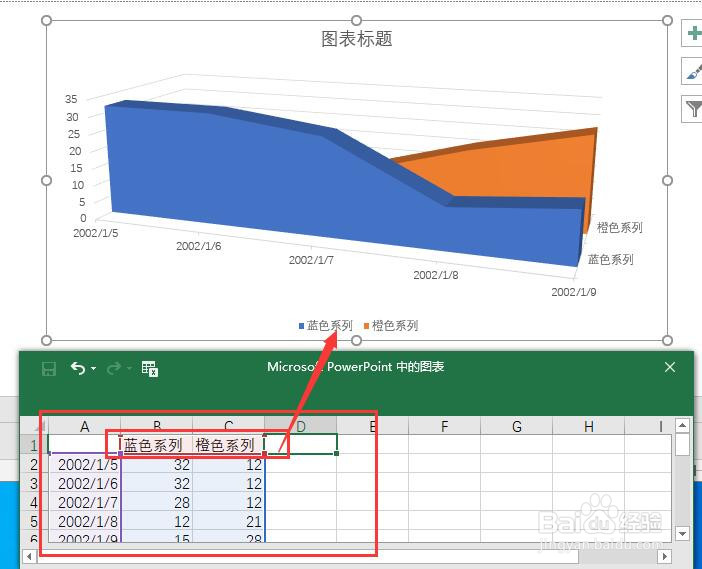The height and width of the screenshot is (569, 702).
Task: Open Chart Elements plus button
Action: click(x=693, y=33)
